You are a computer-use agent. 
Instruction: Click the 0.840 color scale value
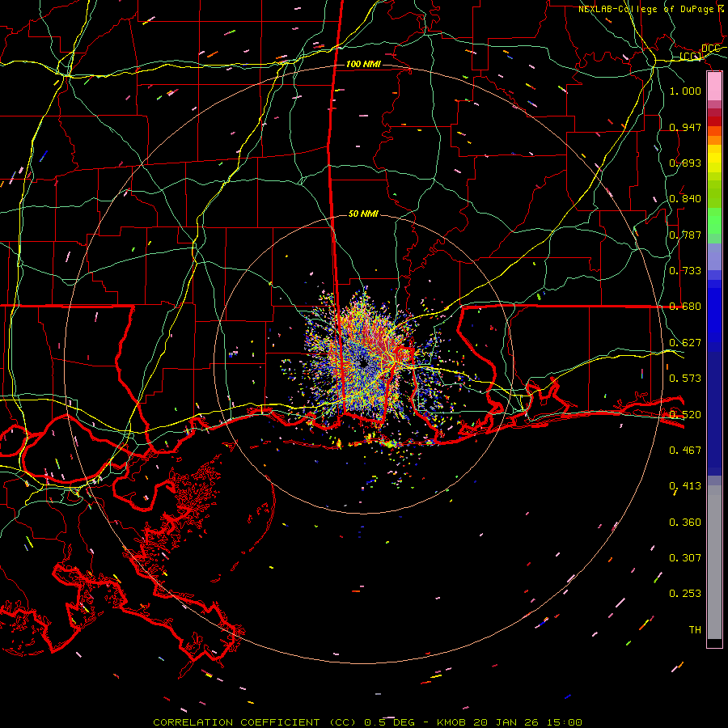click(x=685, y=199)
